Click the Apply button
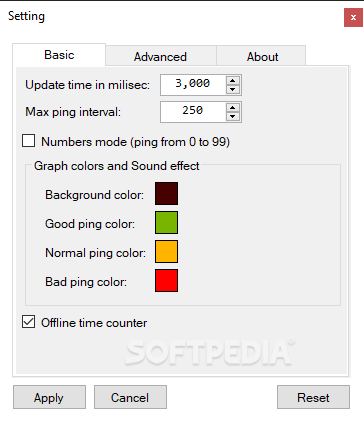 (49, 397)
